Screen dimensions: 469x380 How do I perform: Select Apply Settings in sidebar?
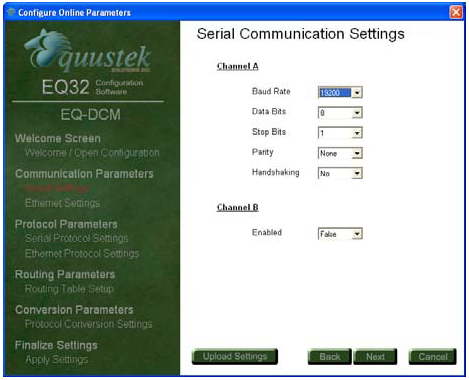point(57,360)
